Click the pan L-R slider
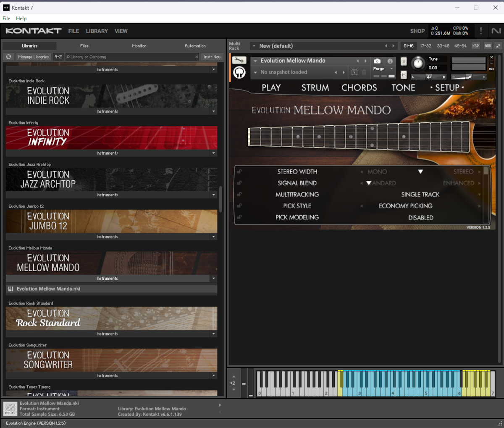Viewport: 504px width, 428px height. [428, 77]
